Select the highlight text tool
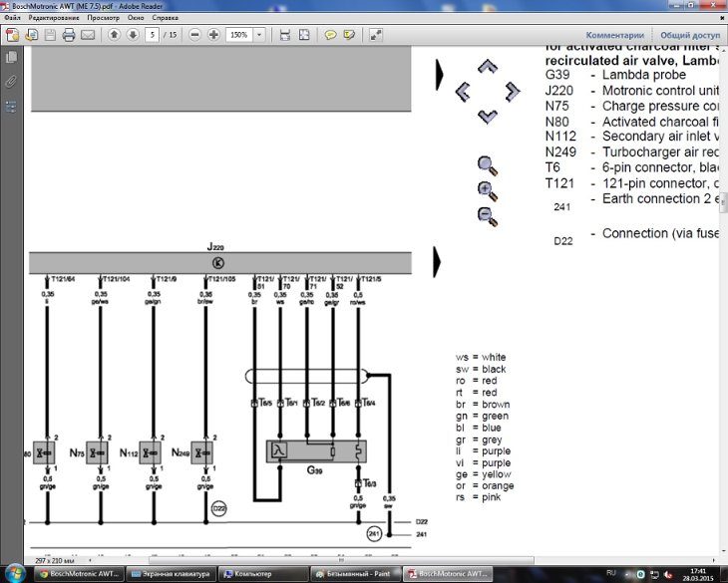Image resolution: width=728 pixels, height=583 pixels. click(x=349, y=35)
